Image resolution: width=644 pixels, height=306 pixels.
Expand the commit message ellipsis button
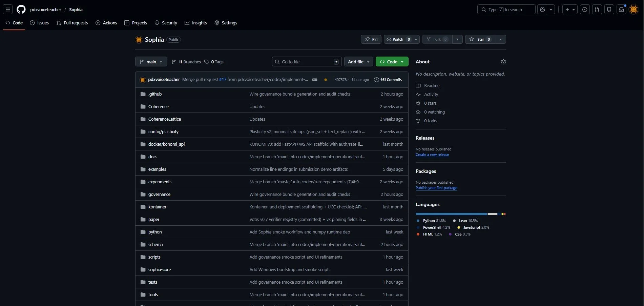click(315, 80)
